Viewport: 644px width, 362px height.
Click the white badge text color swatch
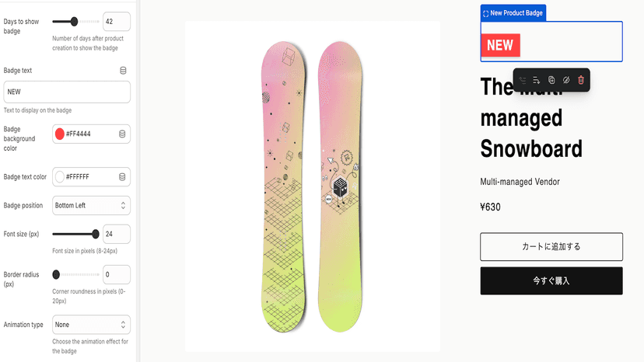[60, 177]
